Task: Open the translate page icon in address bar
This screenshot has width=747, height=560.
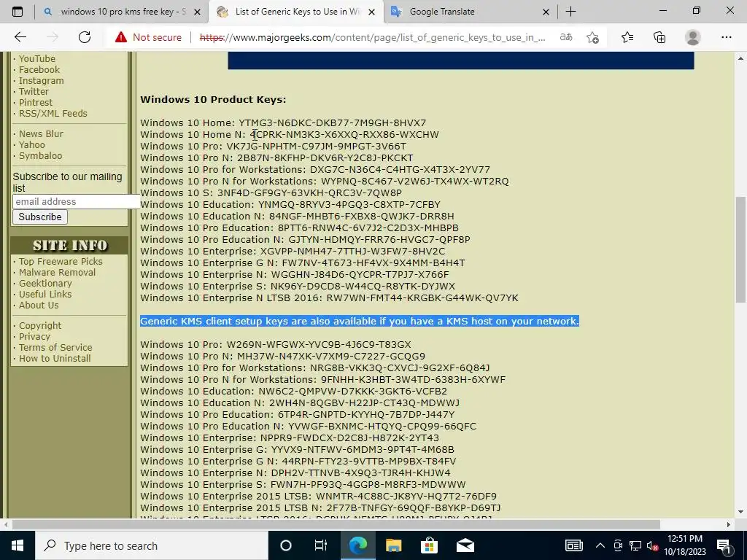Action: pos(566,37)
